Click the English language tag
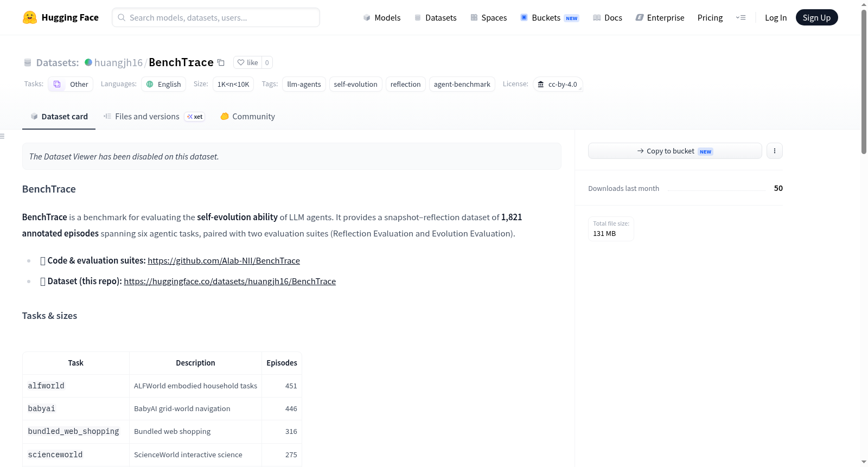 click(163, 84)
